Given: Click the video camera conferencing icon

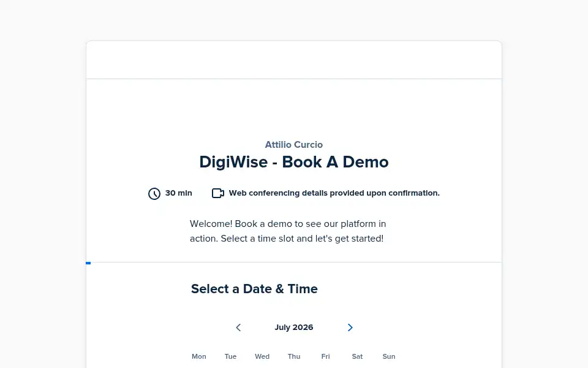Looking at the screenshot, I should (218, 193).
